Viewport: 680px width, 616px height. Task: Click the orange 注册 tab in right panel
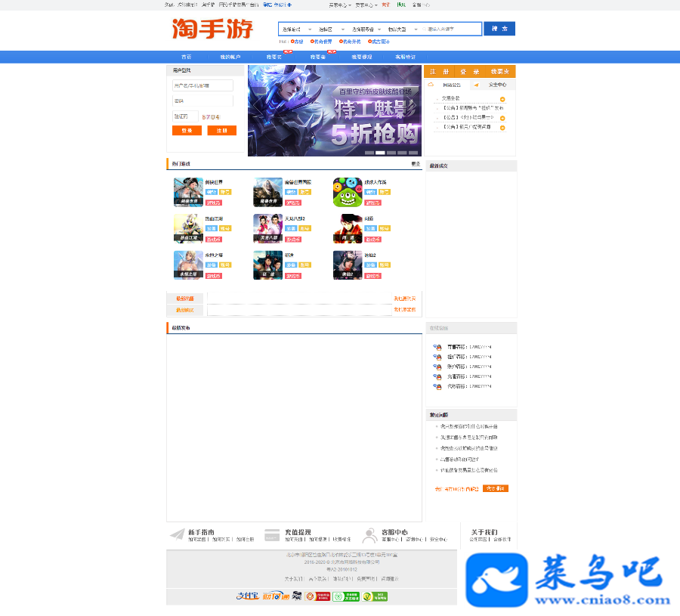439,72
